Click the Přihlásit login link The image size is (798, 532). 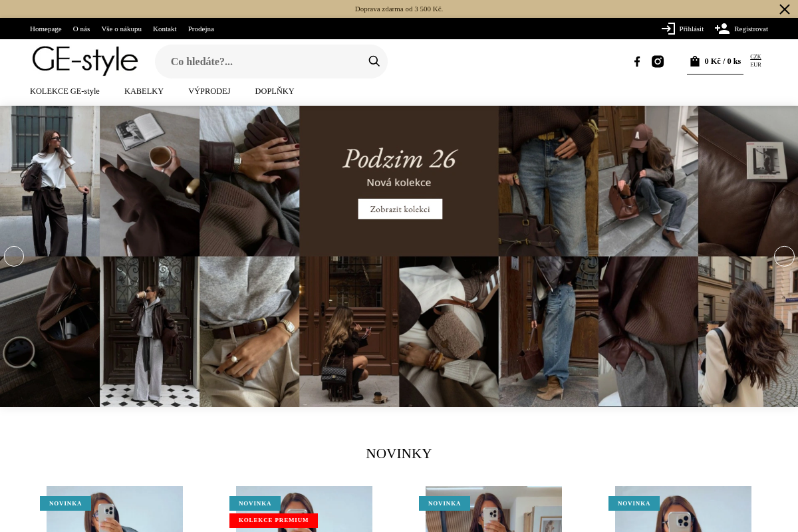click(x=692, y=29)
